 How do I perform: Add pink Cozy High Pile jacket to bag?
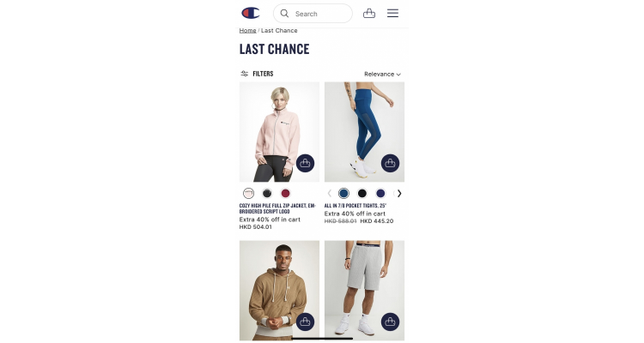coord(305,163)
